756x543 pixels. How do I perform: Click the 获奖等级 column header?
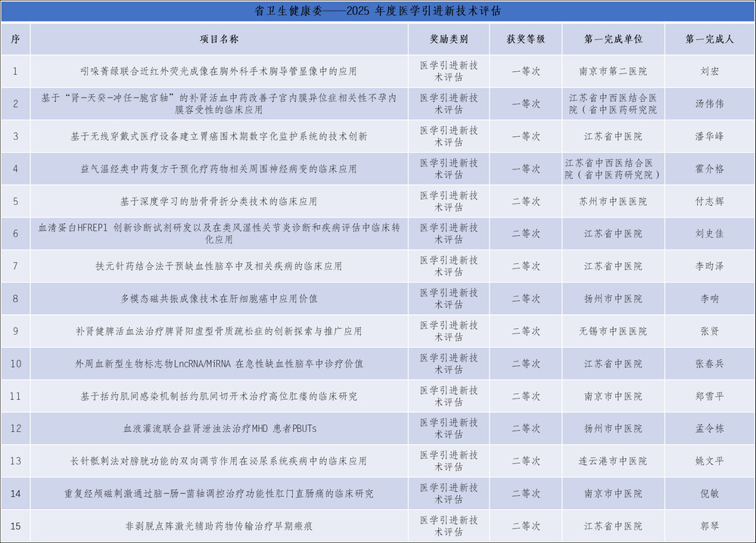tap(526, 39)
